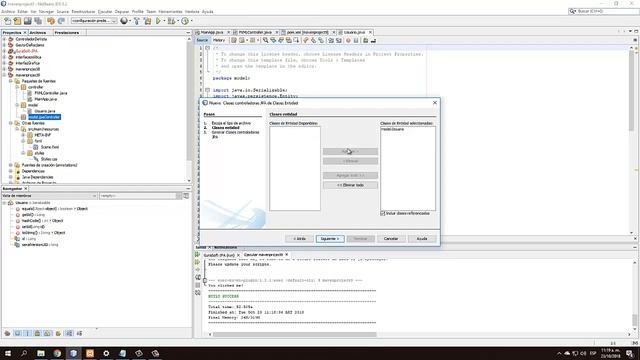Toggle the fifth filter icon at the Navigator bottom
The image size is (640, 360).
pos(47,333)
